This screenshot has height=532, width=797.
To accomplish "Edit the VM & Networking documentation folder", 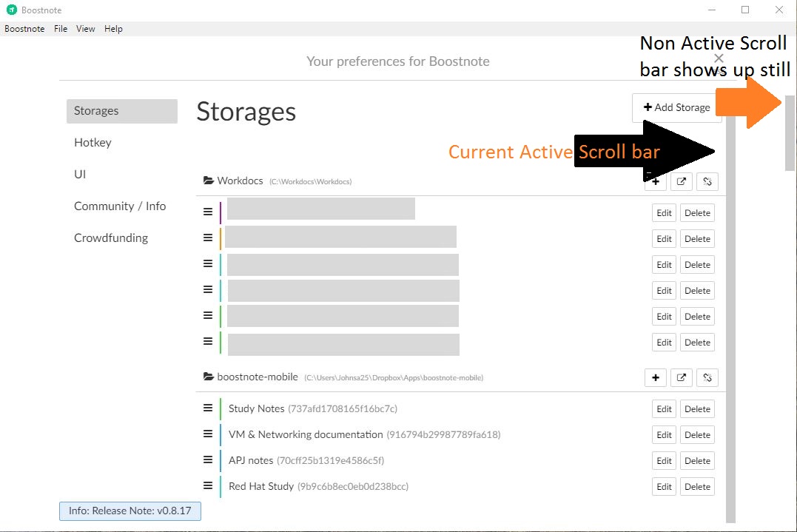I will (x=664, y=435).
